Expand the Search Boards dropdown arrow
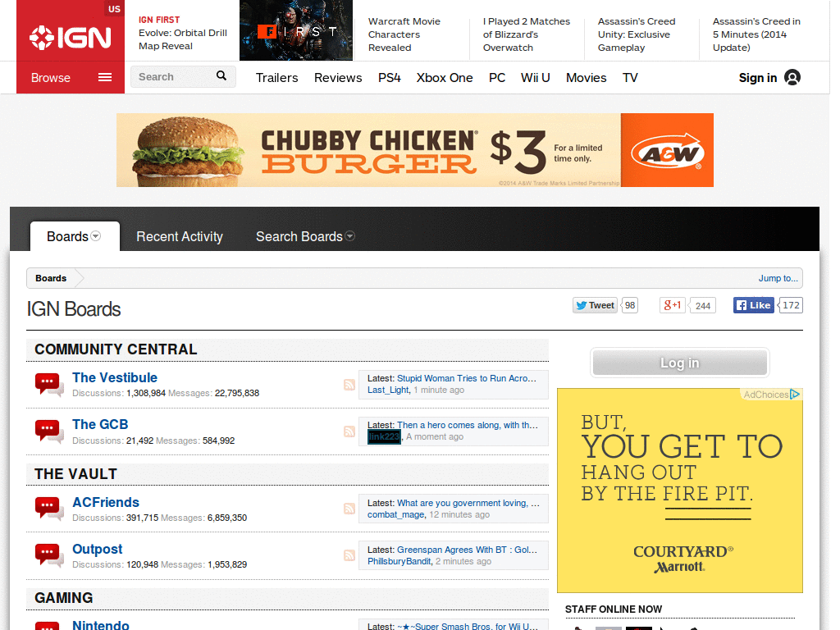 (x=349, y=236)
